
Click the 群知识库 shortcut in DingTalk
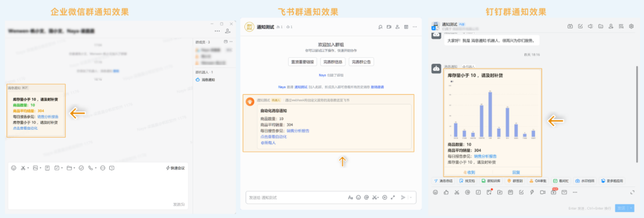[x=491, y=181]
